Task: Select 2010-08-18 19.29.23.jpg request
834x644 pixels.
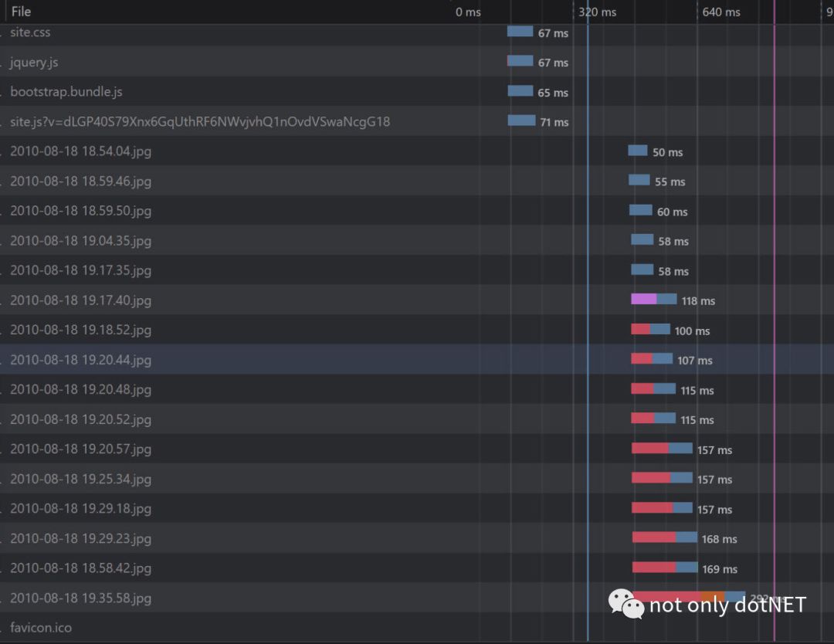Action: coord(417,537)
